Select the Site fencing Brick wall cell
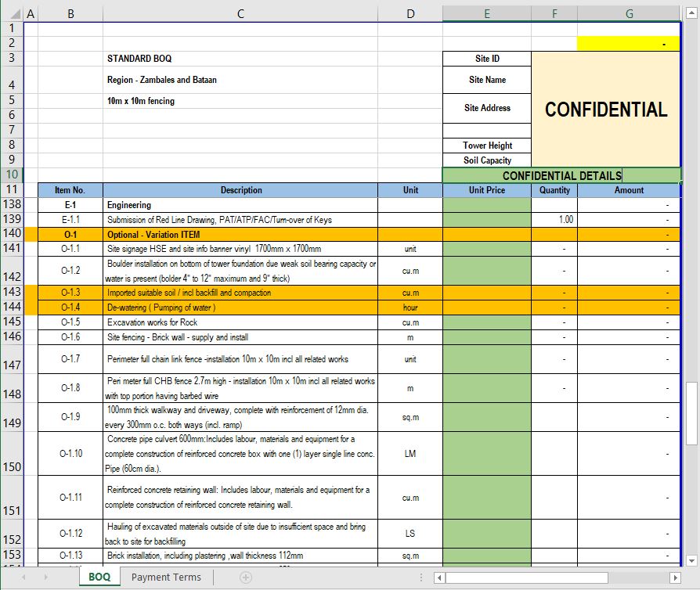The width and height of the screenshot is (700, 590). (240, 337)
